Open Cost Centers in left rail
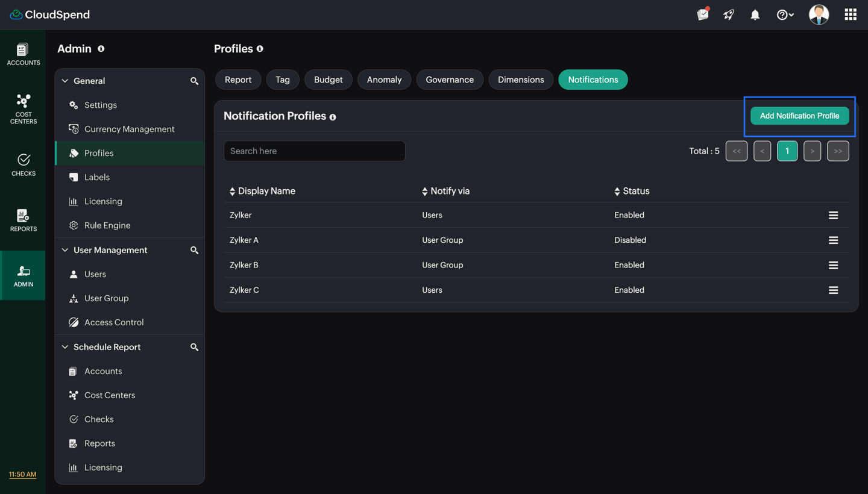This screenshot has width=868, height=494. [x=23, y=109]
